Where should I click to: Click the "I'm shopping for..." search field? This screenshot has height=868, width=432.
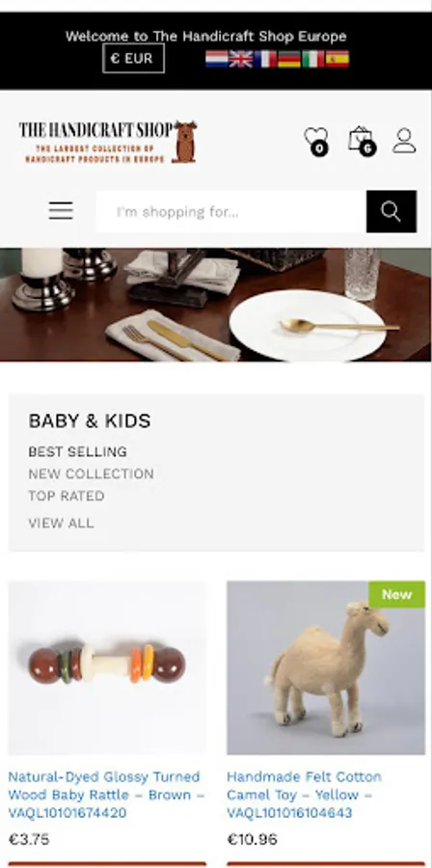pos(231,211)
